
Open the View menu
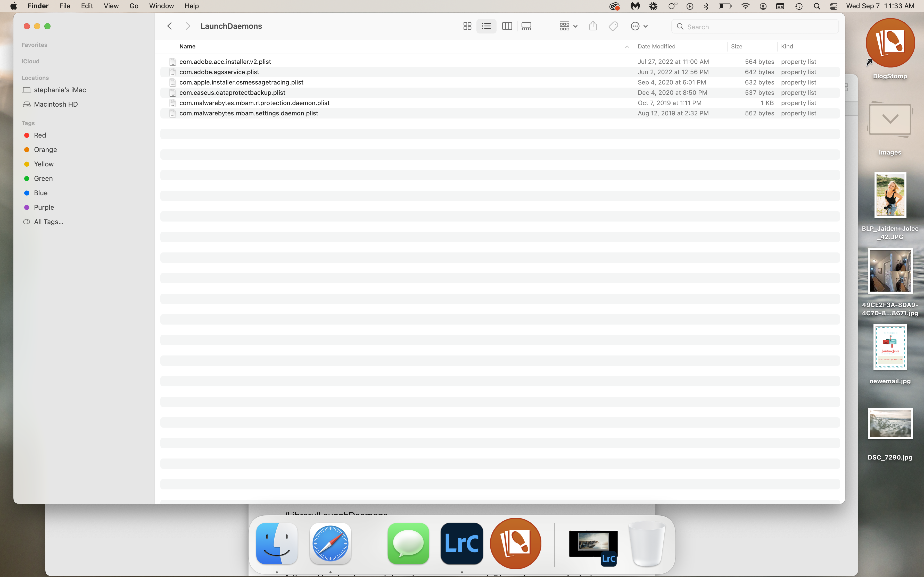pyautogui.click(x=111, y=6)
